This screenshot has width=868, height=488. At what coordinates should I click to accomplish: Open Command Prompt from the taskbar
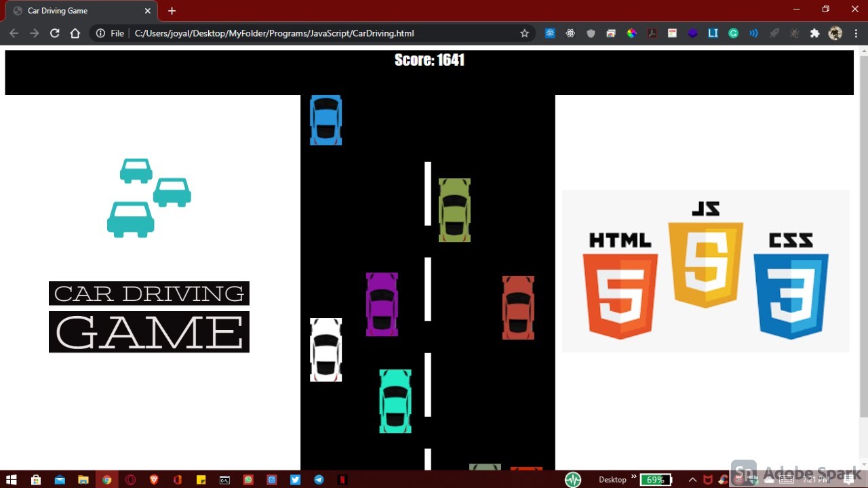(224, 479)
